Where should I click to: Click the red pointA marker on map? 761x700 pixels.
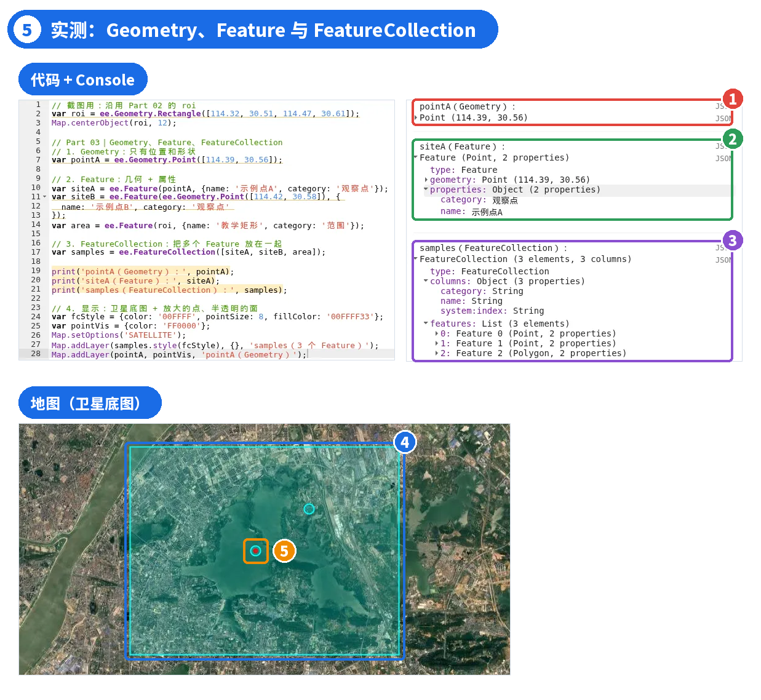click(x=255, y=551)
